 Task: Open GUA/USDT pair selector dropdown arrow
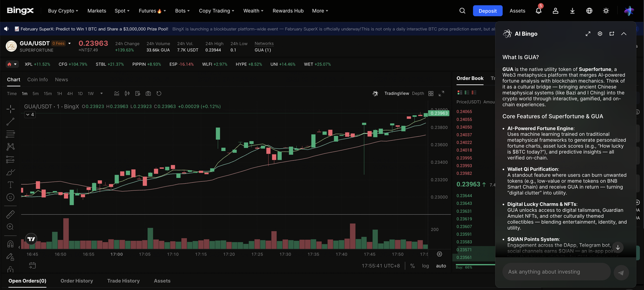tap(69, 44)
